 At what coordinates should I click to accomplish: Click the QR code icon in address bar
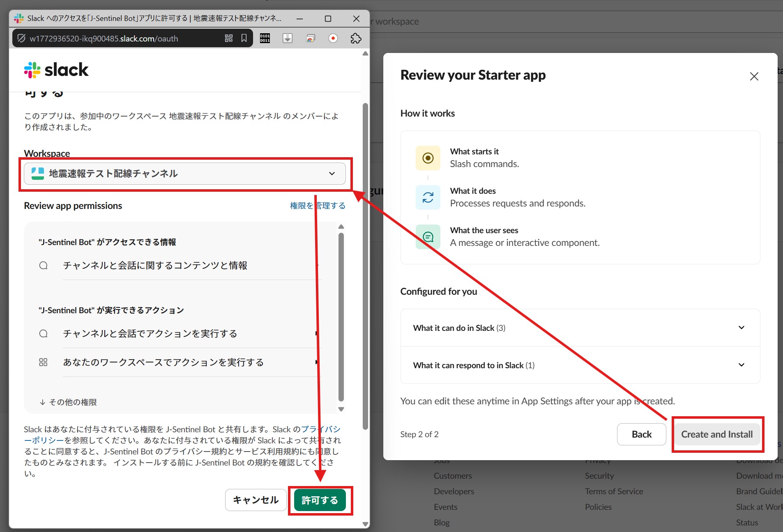pyautogui.click(x=229, y=38)
